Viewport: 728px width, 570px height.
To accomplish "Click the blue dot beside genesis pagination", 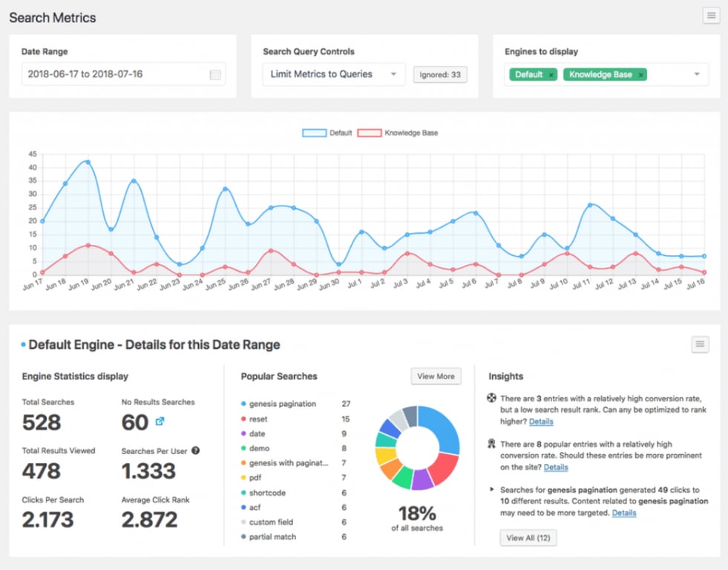I will 245,404.
